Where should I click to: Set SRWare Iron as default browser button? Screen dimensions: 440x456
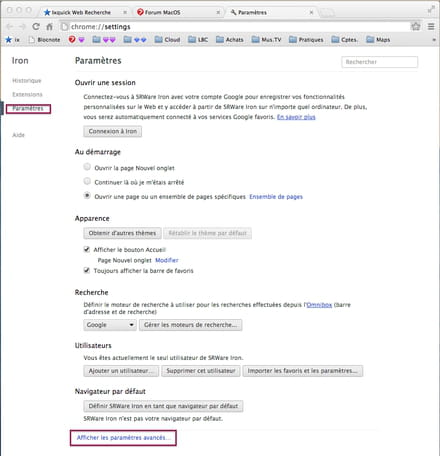tap(163, 406)
